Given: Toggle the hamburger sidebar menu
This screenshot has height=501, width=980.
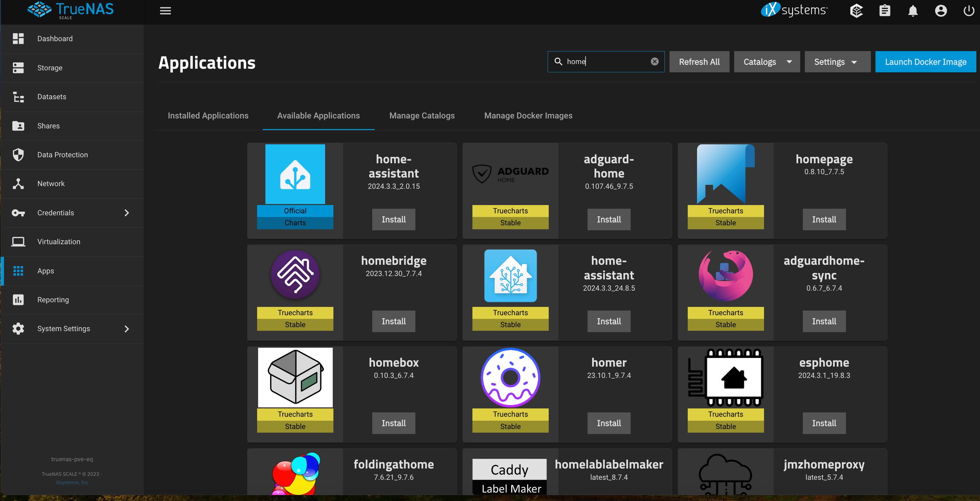Looking at the screenshot, I should tap(165, 11).
